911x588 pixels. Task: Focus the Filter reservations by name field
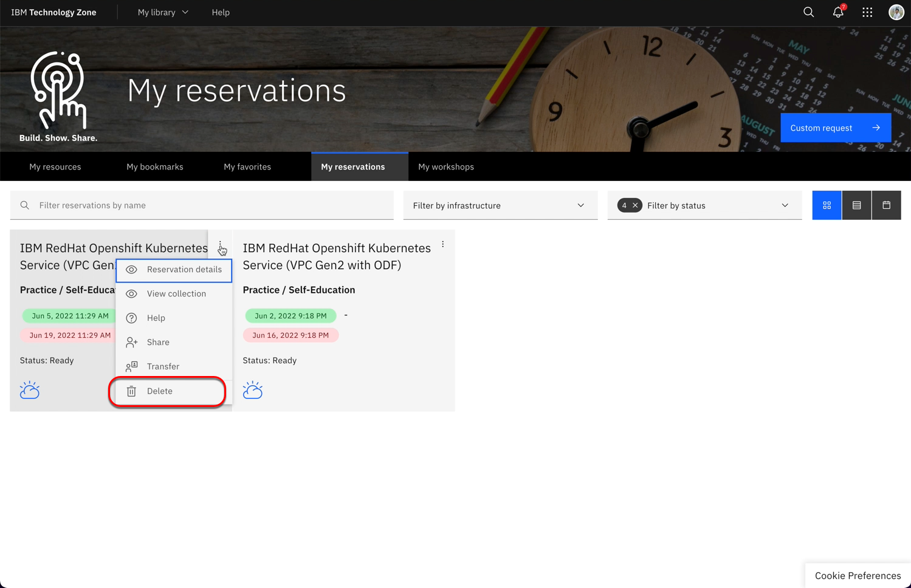[207, 205]
